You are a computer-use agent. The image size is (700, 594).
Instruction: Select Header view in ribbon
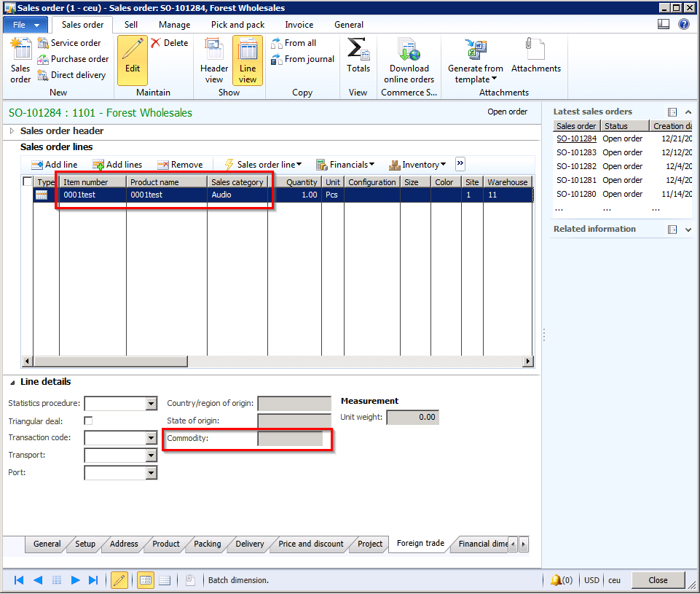(x=214, y=60)
